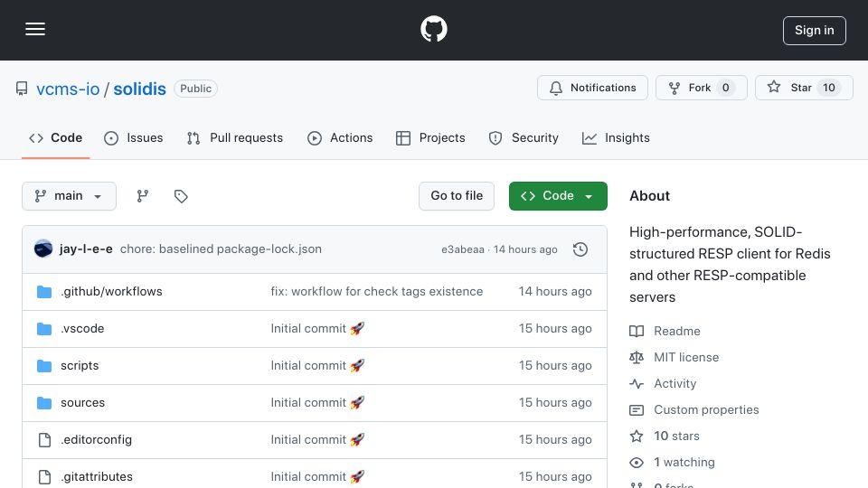868x488 pixels.
Task: Open the Projects tab
Action: point(430,137)
